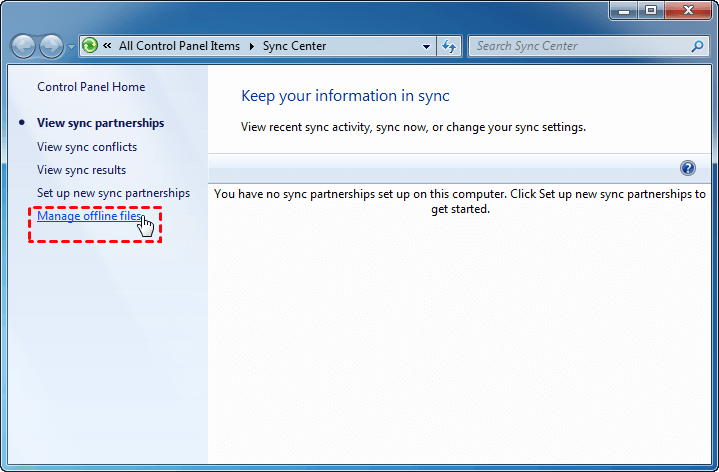Click the Forward navigation arrow button
The image size is (719, 472).
tap(50, 46)
